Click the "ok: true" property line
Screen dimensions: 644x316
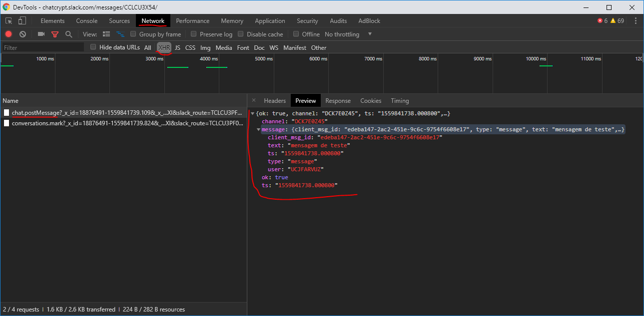click(275, 177)
